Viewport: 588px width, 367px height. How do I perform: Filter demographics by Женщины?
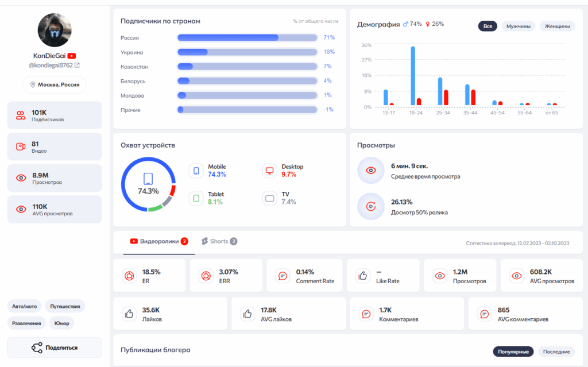[x=557, y=26]
